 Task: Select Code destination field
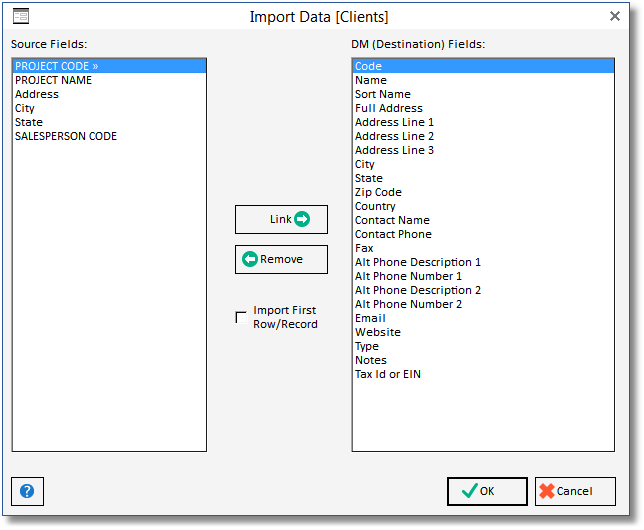tap(483, 66)
